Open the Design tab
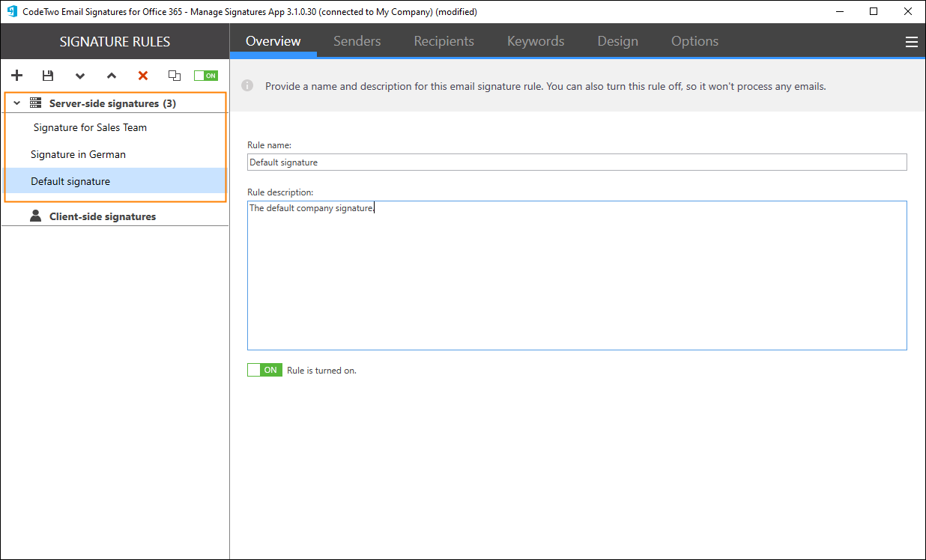 click(617, 41)
